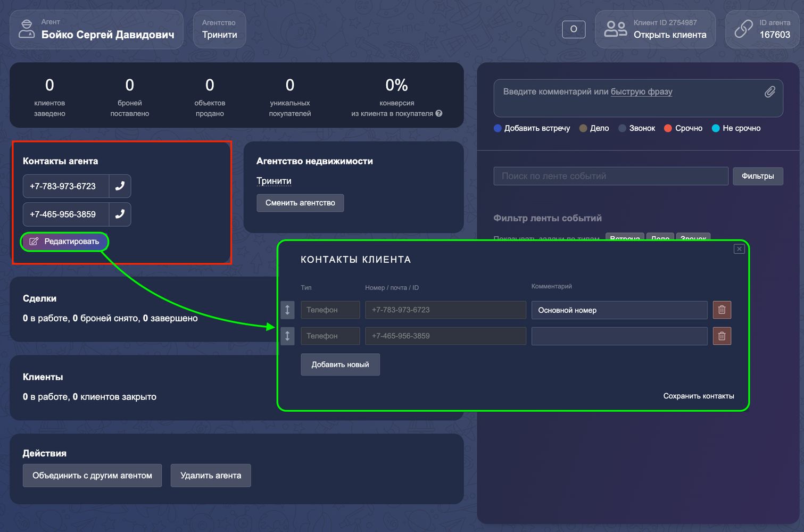The height and width of the screenshot is (532, 804).
Task: Open the быструю фразу link
Action: pos(641,92)
